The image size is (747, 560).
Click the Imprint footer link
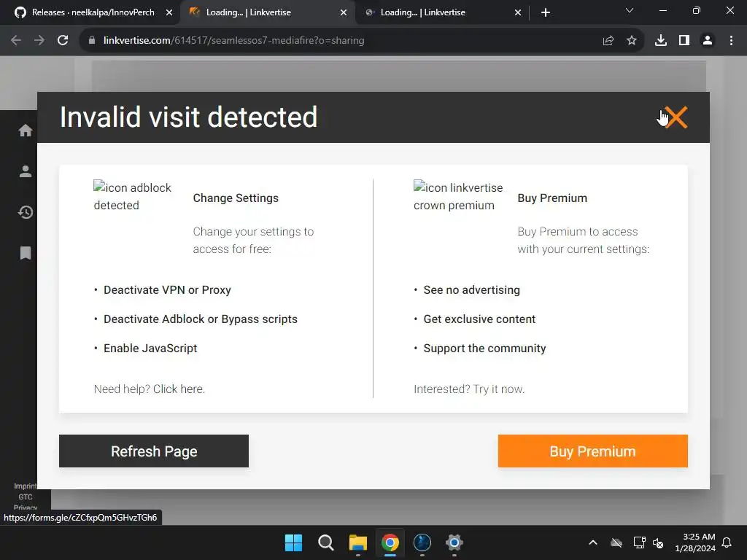click(25, 486)
